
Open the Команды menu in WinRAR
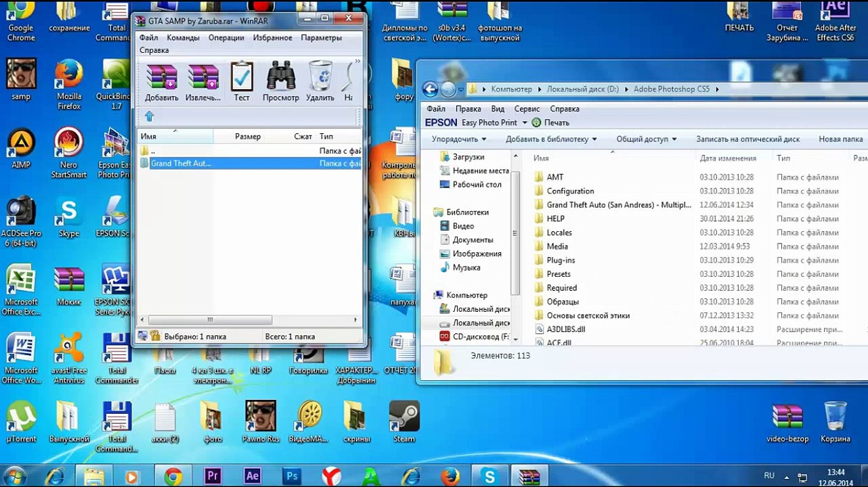183,38
